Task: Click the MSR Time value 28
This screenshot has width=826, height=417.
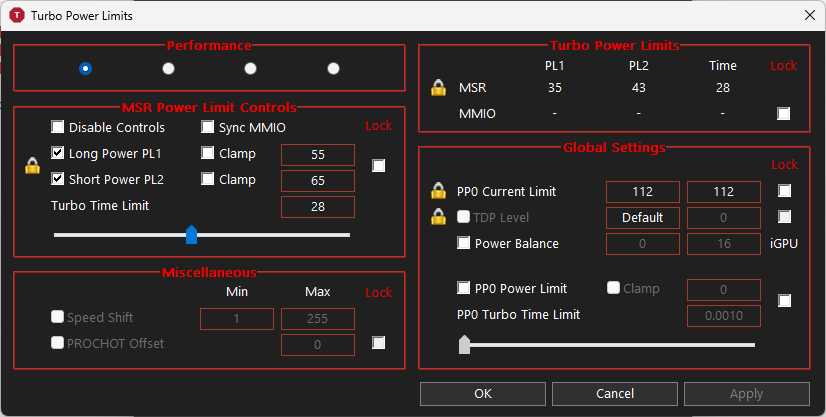Action: tap(723, 88)
